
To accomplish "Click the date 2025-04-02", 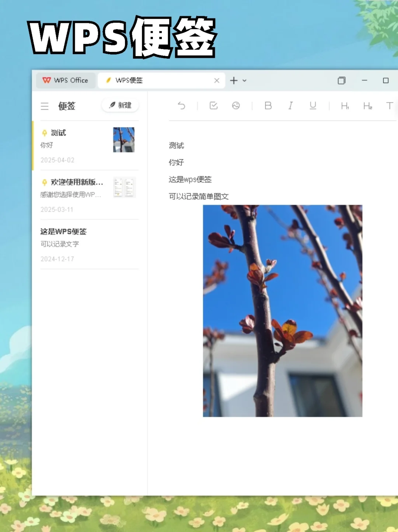I will (57, 160).
